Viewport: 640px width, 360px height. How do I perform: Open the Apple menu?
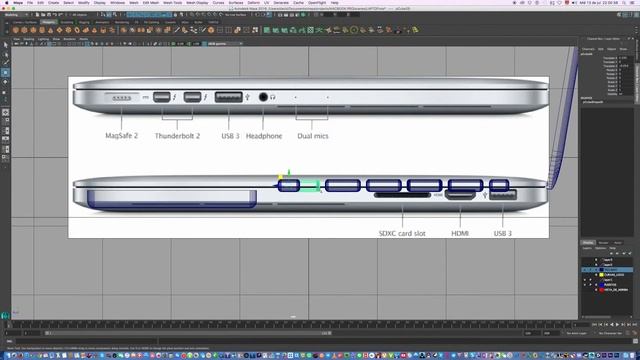[7, 2]
